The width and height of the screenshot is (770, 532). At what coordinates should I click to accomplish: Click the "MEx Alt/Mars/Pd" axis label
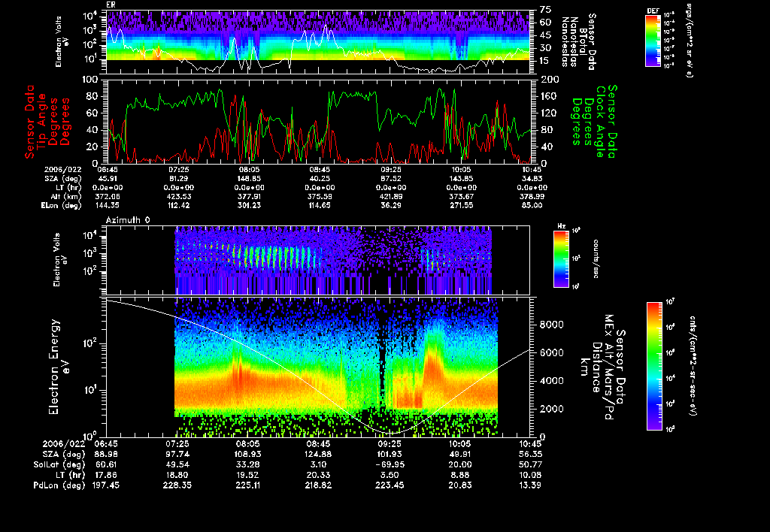click(x=609, y=367)
